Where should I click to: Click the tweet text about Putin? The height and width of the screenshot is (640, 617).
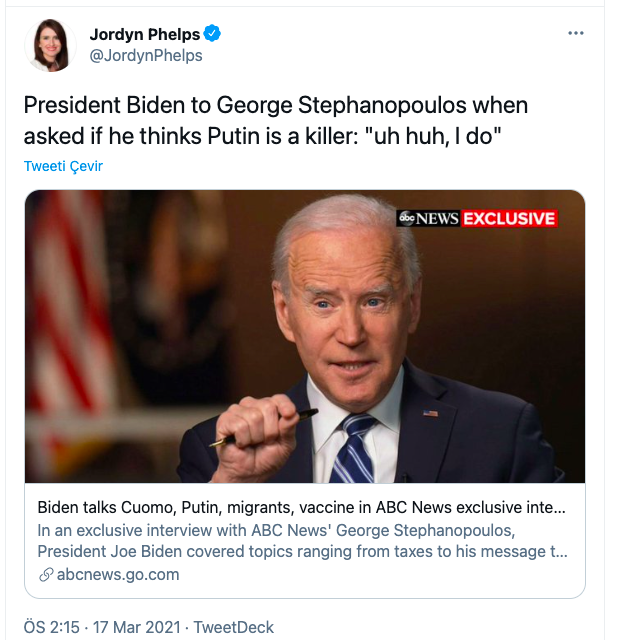(275, 120)
